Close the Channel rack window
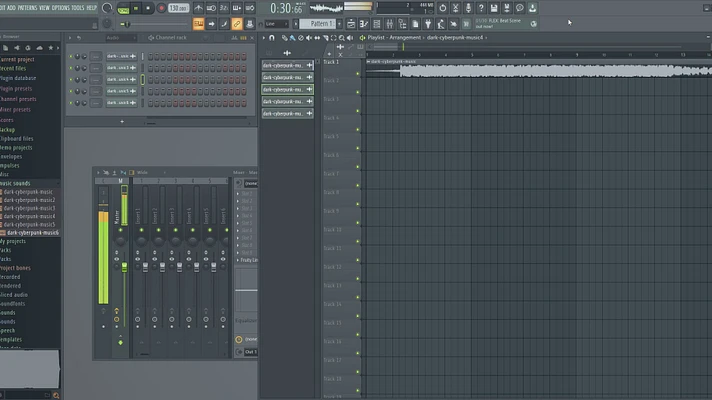 click(252, 38)
